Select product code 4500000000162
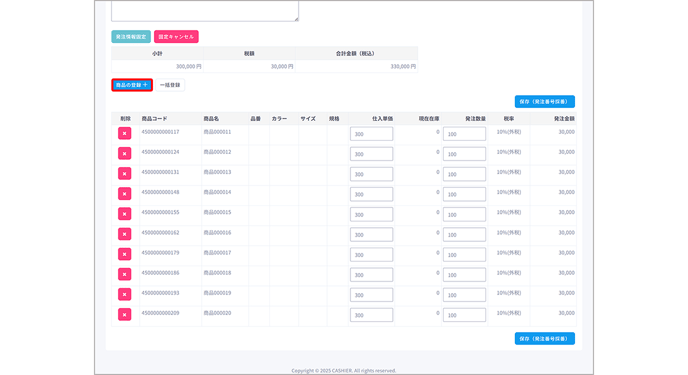 [160, 233]
